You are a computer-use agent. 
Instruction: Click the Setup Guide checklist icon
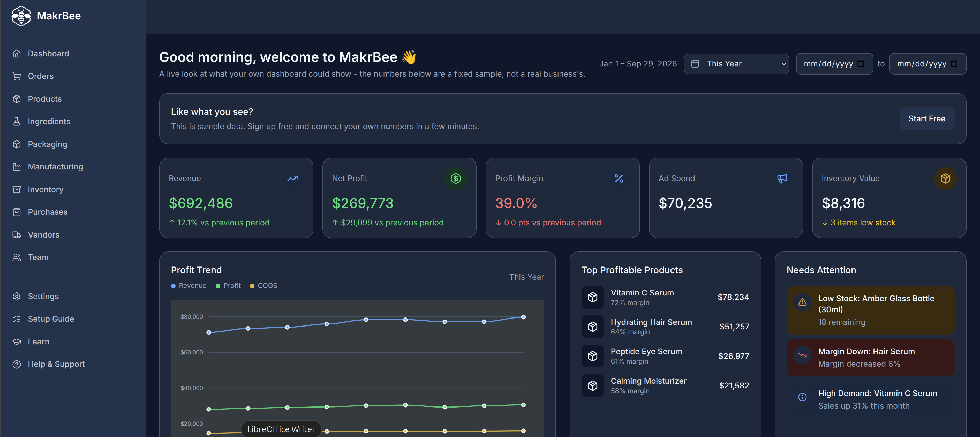point(16,319)
